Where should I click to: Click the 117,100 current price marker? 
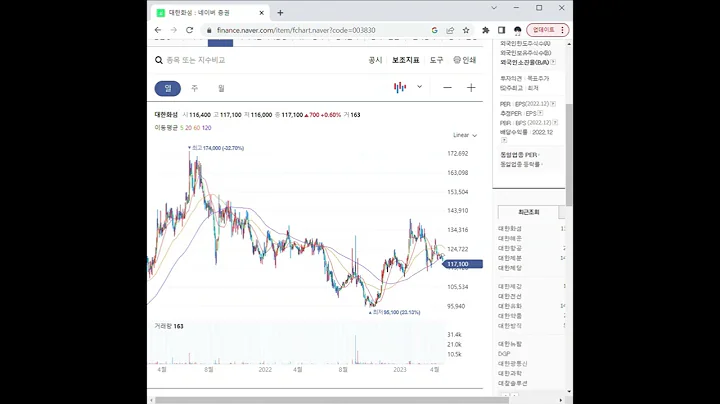click(x=463, y=264)
